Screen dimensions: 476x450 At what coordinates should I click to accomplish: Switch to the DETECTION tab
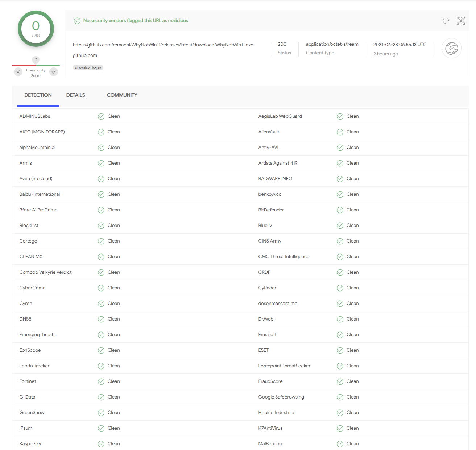pyautogui.click(x=38, y=95)
